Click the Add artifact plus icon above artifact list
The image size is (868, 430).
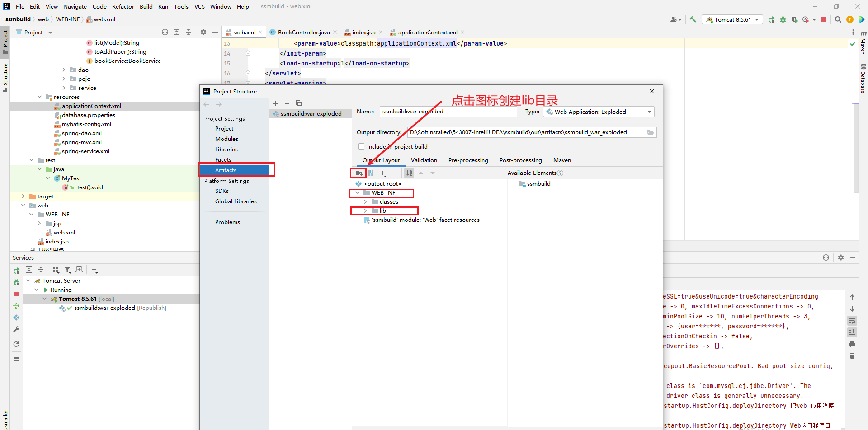click(275, 103)
